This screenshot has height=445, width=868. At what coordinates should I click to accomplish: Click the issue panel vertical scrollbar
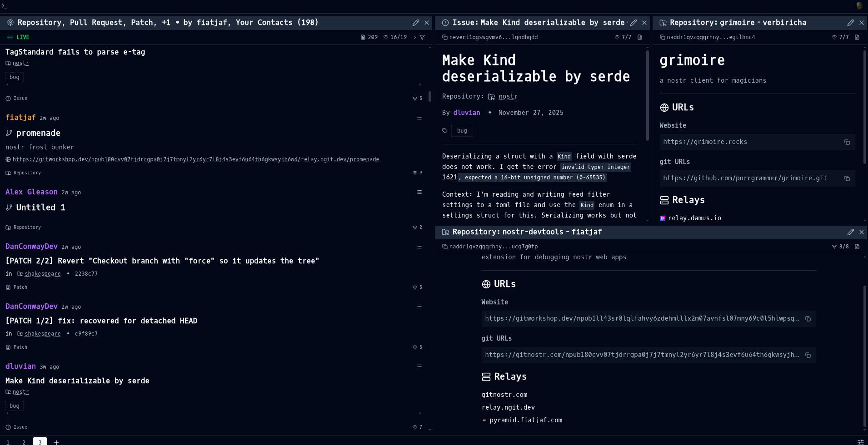click(x=647, y=95)
